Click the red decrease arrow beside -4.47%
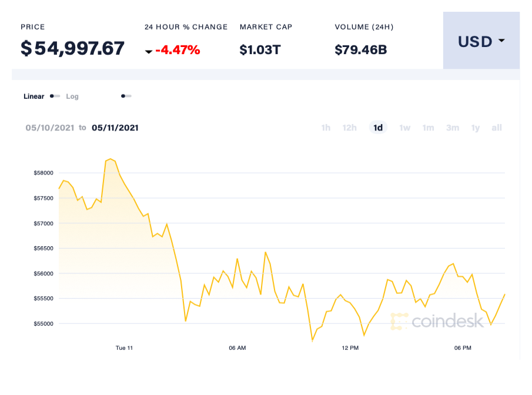Screen dimensions: 532x395 click(x=149, y=51)
